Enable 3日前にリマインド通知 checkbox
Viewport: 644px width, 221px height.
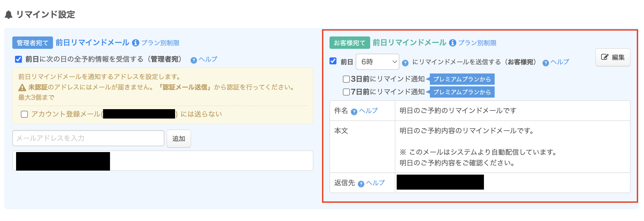click(346, 79)
